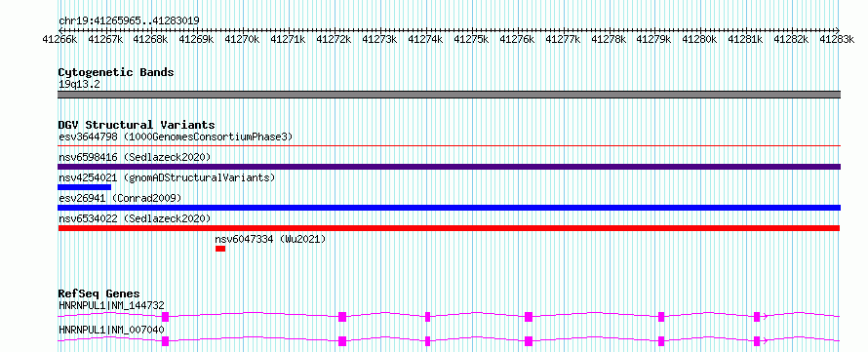Select the purple nsv6598416 variant bar
868x352 pixels.
(x=449, y=167)
